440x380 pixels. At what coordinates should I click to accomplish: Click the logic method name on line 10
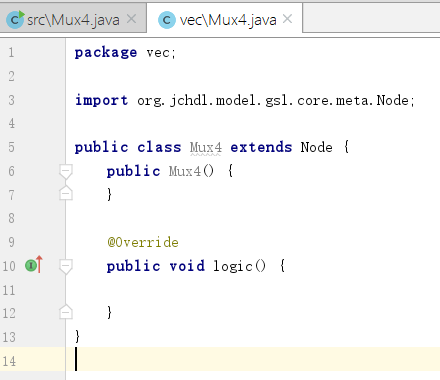point(233,266)
